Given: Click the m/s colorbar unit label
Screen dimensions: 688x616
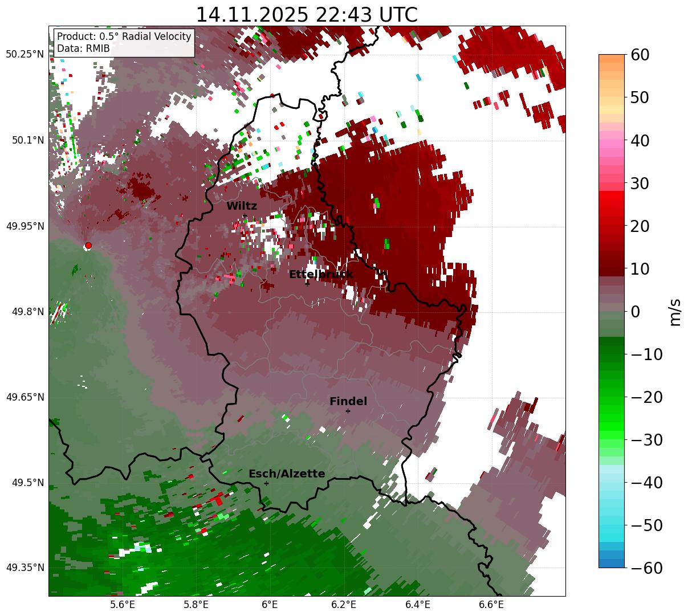Looking at the screenshot, I should point(675,311).
